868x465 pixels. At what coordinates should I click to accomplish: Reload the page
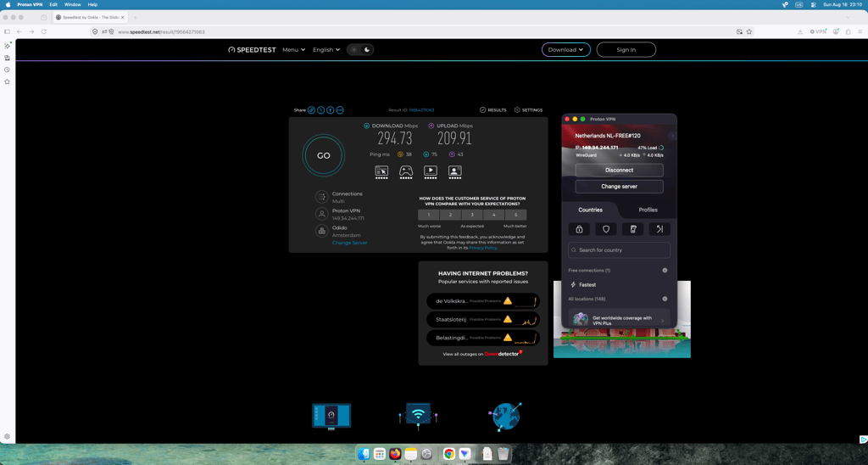click(44, 31)
